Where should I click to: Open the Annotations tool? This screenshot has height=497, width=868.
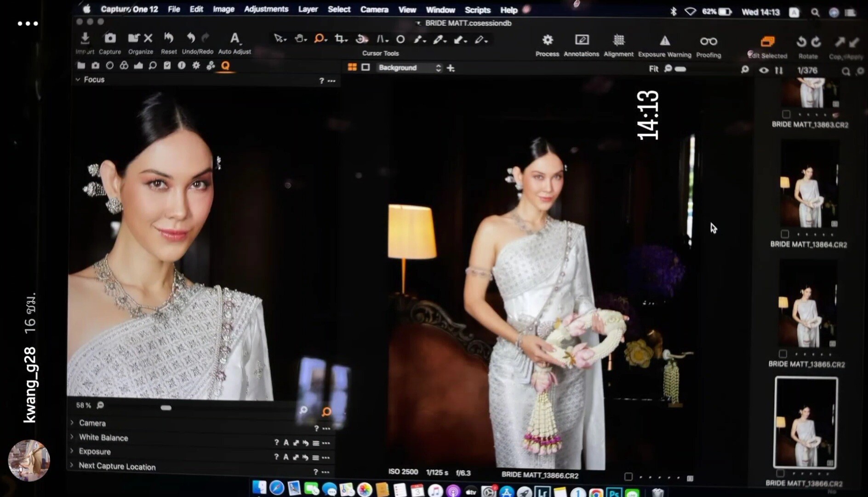pyautogui.click(x=582, y=40)
